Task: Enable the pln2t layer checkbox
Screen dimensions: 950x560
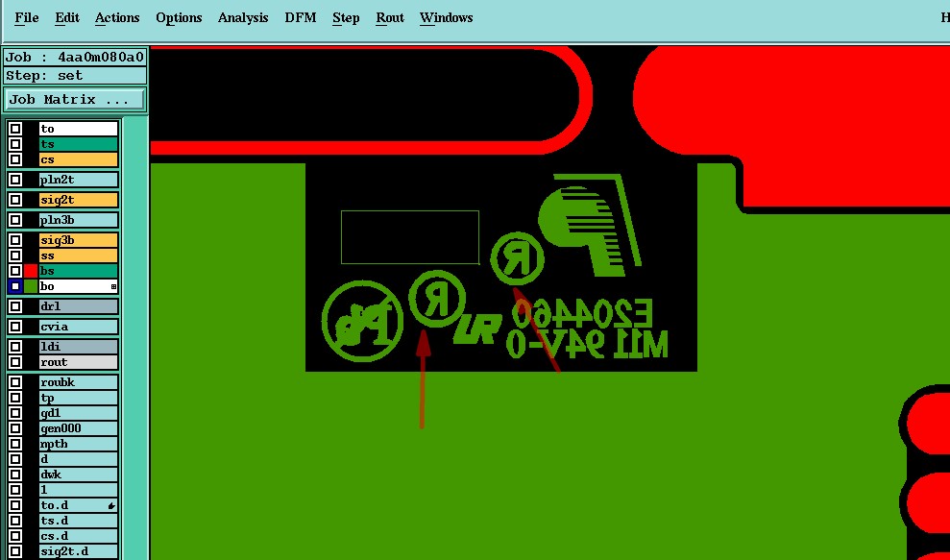Action: 15,180
